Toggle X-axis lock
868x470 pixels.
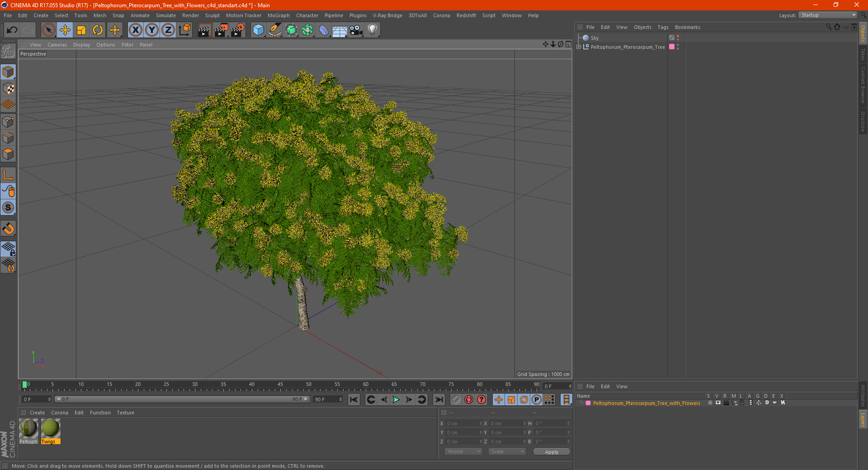coord(135,30)
